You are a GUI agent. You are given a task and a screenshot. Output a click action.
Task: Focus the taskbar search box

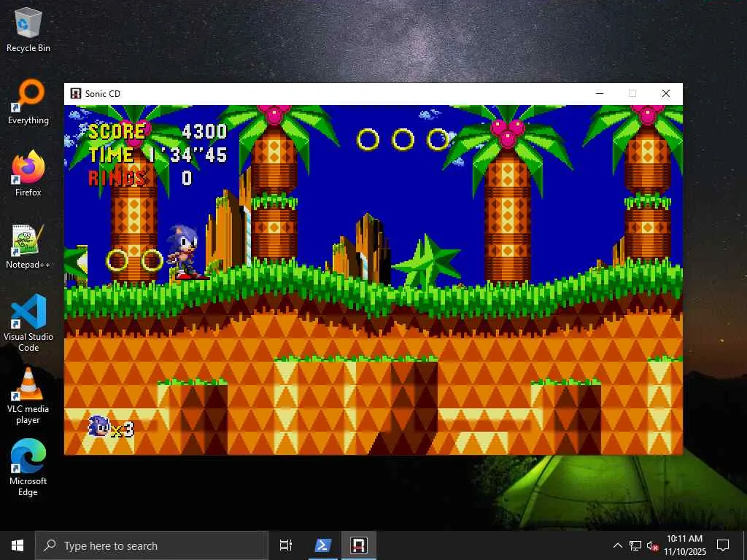[x=152, y=545]
